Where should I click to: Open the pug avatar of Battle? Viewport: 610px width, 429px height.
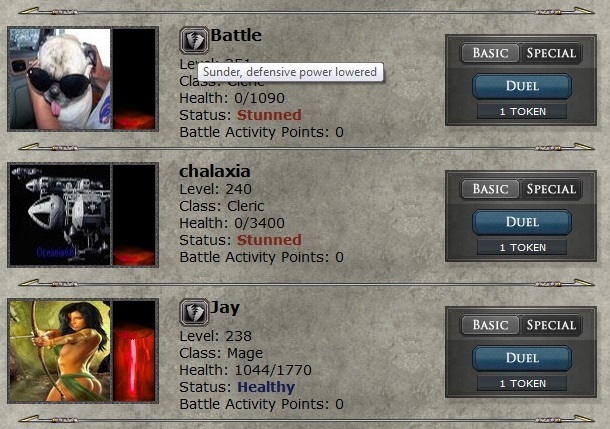pos(60,79)
